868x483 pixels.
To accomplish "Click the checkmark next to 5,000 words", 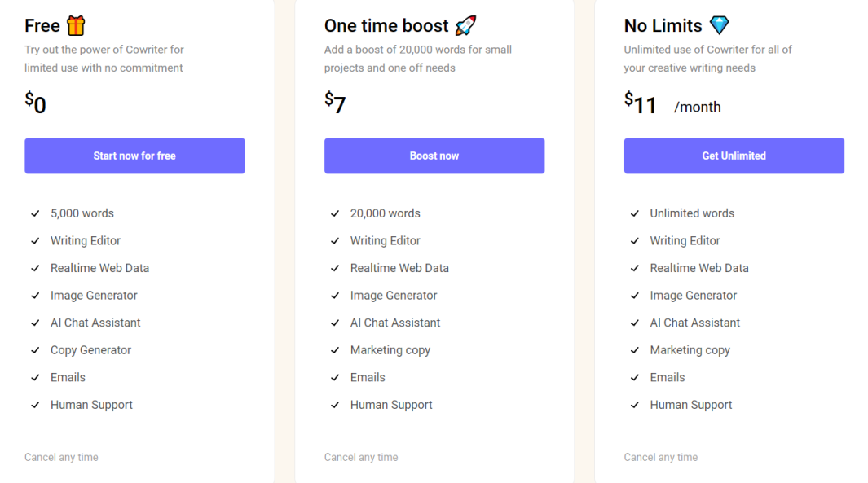I will (35, 213).
